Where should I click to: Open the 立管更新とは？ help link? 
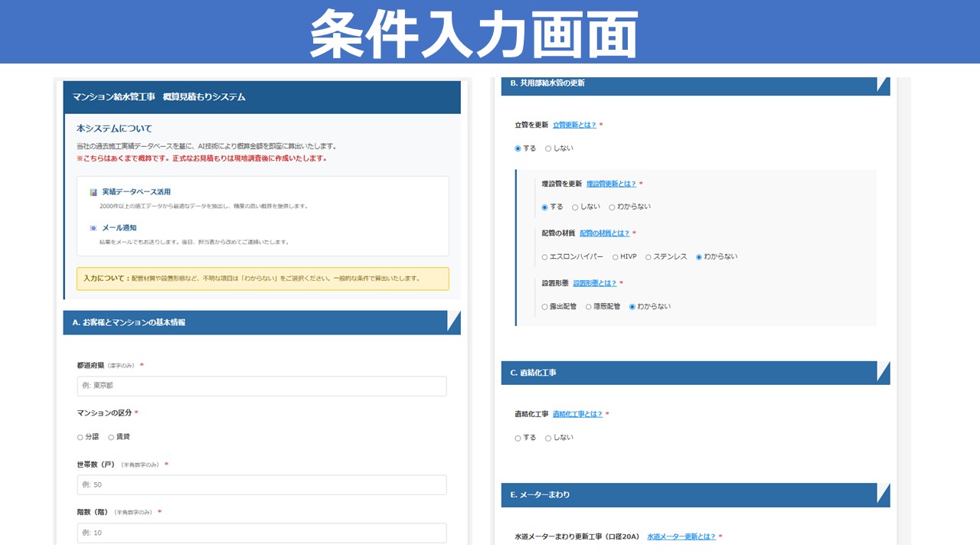tap(574, 125)
